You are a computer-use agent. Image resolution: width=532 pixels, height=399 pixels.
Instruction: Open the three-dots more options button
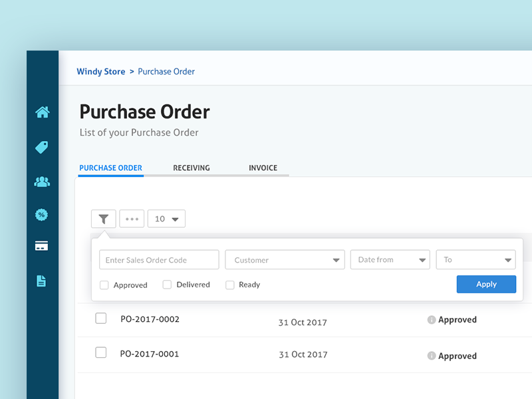pyautogui.click(x=132, y=219)
